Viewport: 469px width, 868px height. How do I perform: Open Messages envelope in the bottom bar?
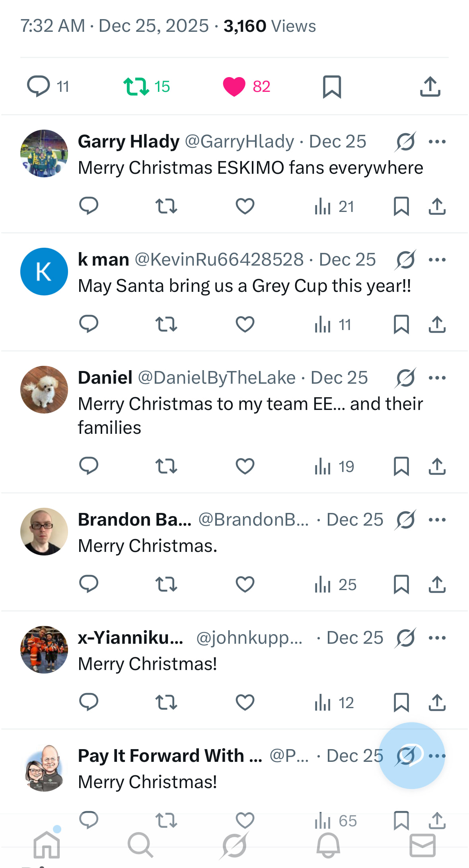[x=422, y=845]
